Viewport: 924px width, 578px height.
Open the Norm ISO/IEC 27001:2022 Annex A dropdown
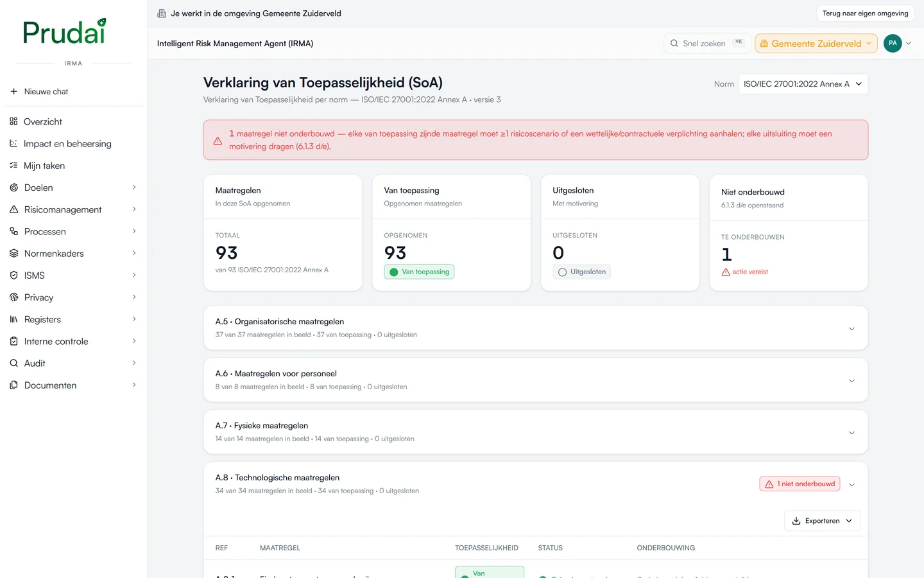click(x=803, y=84)
